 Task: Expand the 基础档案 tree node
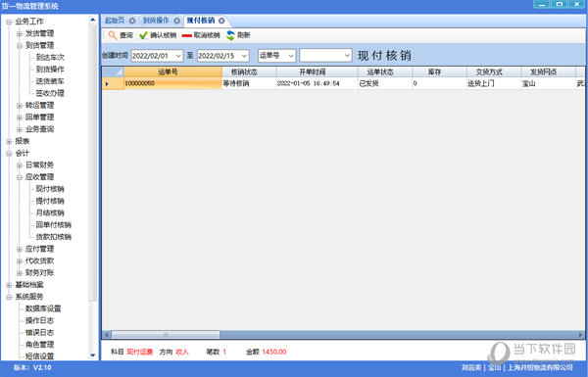click(9, 285)
